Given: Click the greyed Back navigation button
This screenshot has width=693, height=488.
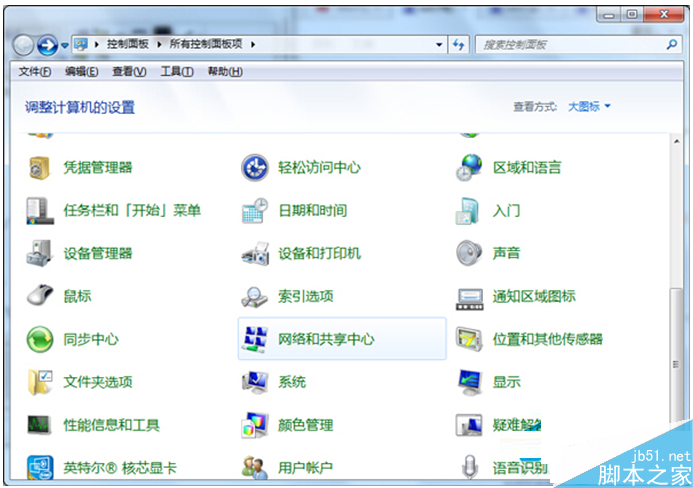Looking at the screenshot, I should click(x=23, y=45).
